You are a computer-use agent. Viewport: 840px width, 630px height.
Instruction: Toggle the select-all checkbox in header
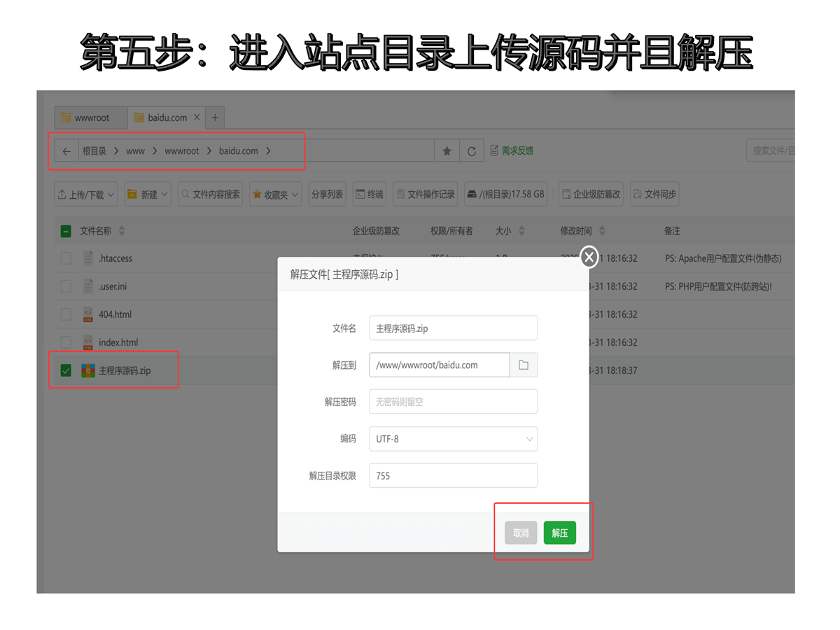[x=66, y=231]
